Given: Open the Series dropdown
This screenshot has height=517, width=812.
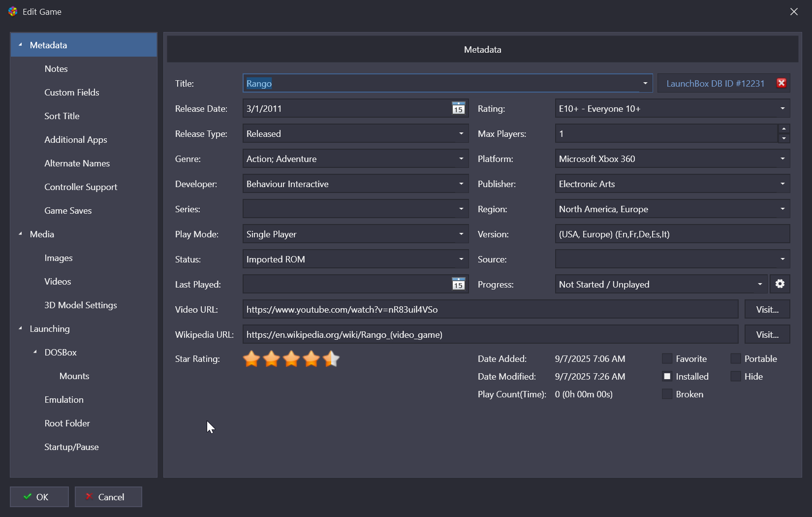Looking at the screenshot, I should [x=461, y=209].
